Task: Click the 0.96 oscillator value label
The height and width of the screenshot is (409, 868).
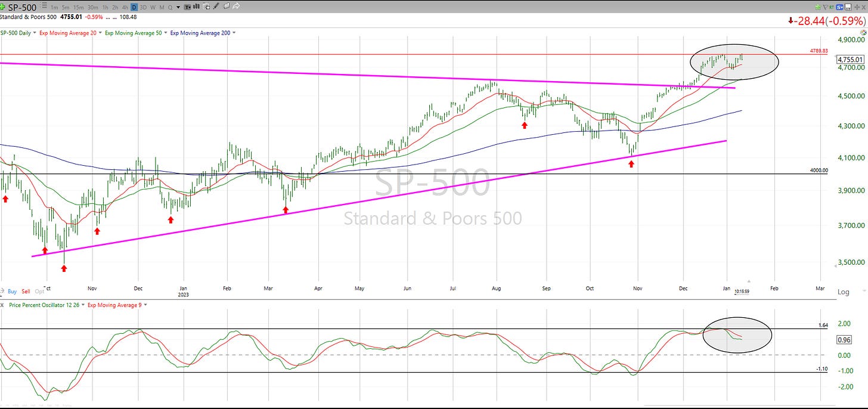Action: tap(844, 340)
